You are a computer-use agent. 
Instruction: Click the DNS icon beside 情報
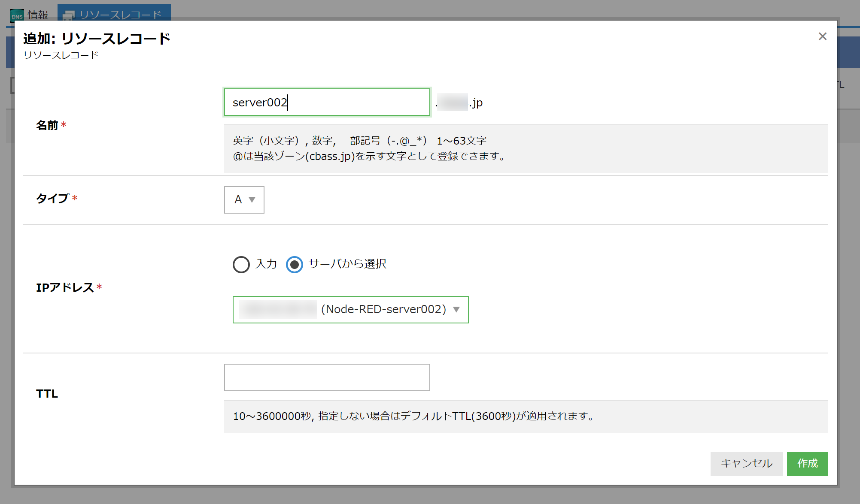pyautogui.click(x=17, y=15)
